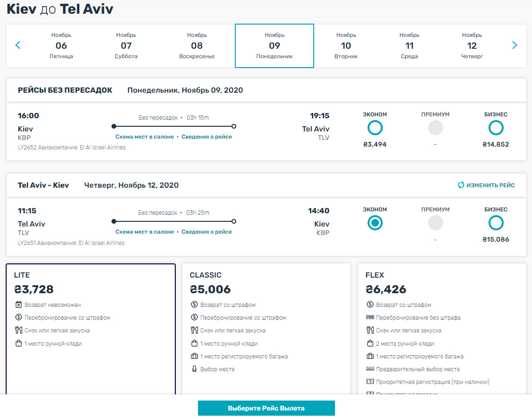Click the no-refund calendar icon in LITE
This screenshot has width=532, height=419.
point(19,305)
